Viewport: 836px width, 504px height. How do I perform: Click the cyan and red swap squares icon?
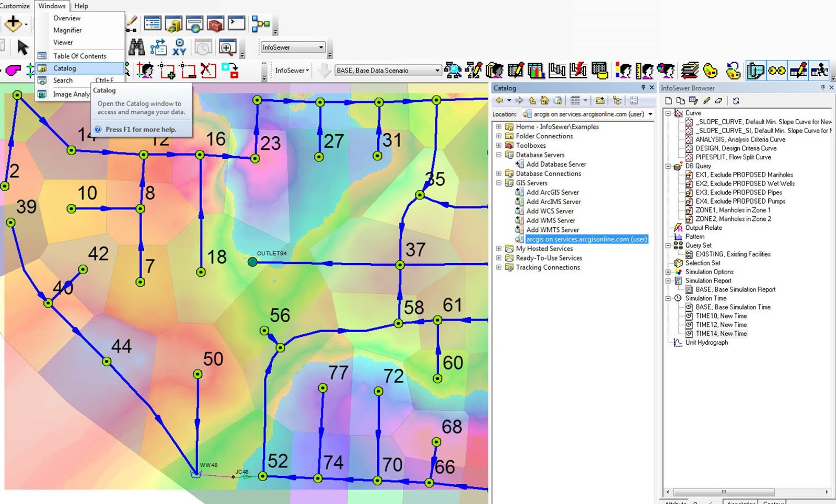click(x=230, y=70)
